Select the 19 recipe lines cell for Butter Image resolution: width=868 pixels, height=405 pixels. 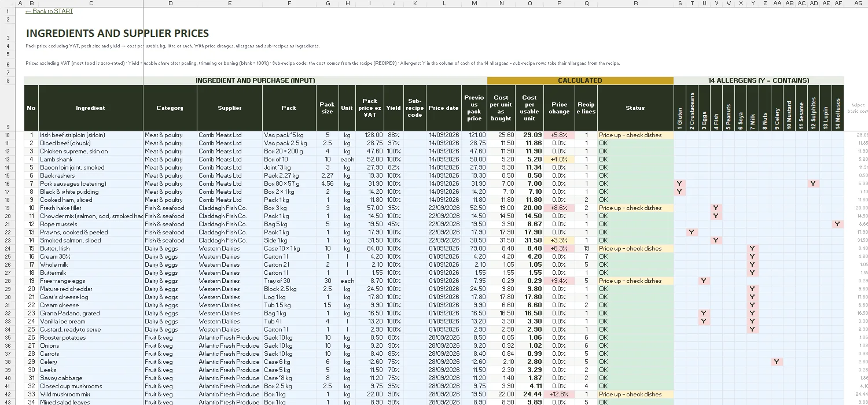coord(586,248)
